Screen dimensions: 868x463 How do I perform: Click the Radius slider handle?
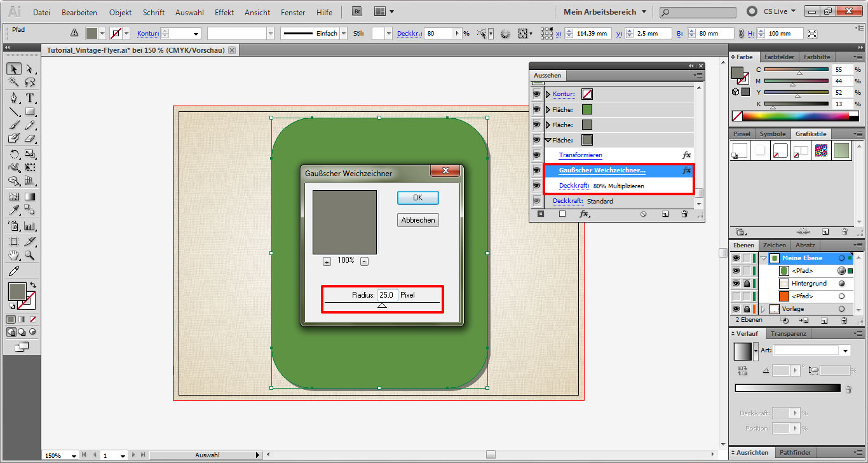click(x=382, y=305)
